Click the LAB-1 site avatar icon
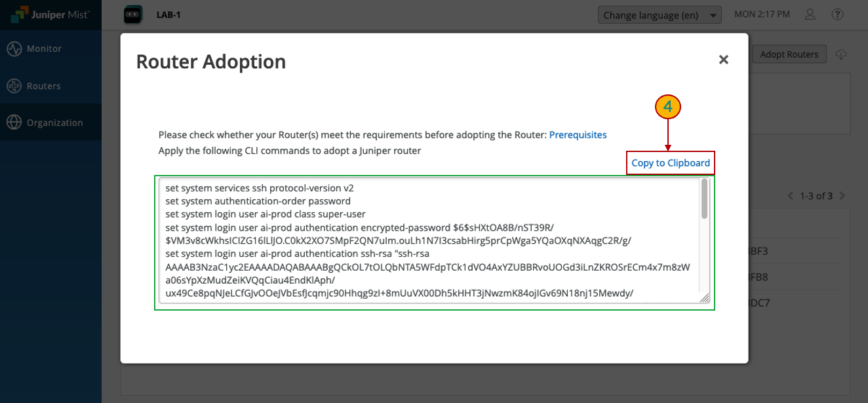This screenshot has height=403, width=868. tap(133, 14)
